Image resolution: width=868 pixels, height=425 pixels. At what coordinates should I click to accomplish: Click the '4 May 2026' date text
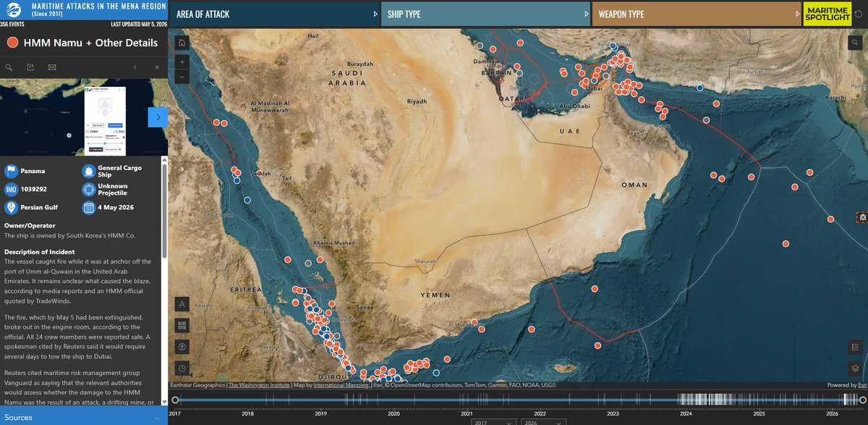pos(116,208)
